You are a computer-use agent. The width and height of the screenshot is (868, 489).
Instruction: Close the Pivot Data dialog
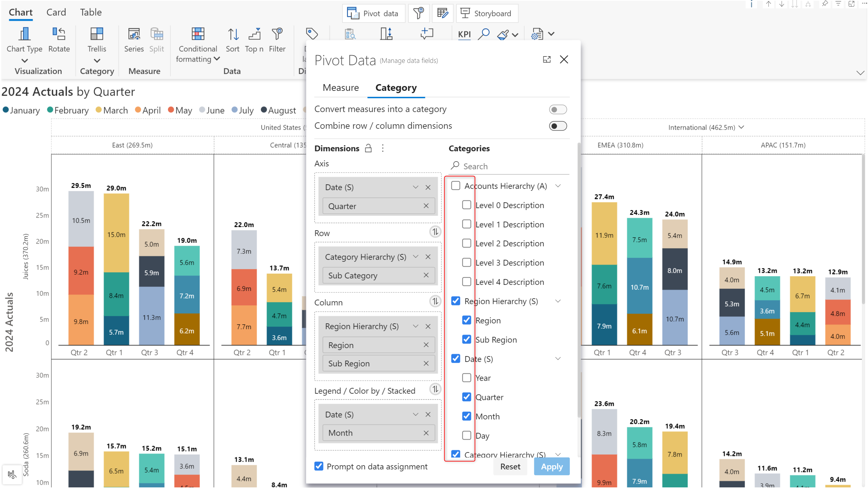pyautogui.click(x=564, y=60)
